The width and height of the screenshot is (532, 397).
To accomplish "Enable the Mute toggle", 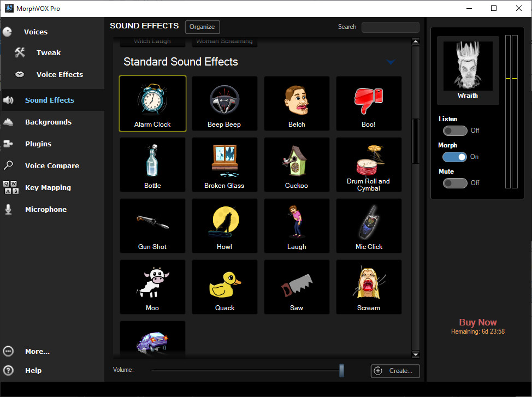I will coord(455,183).
